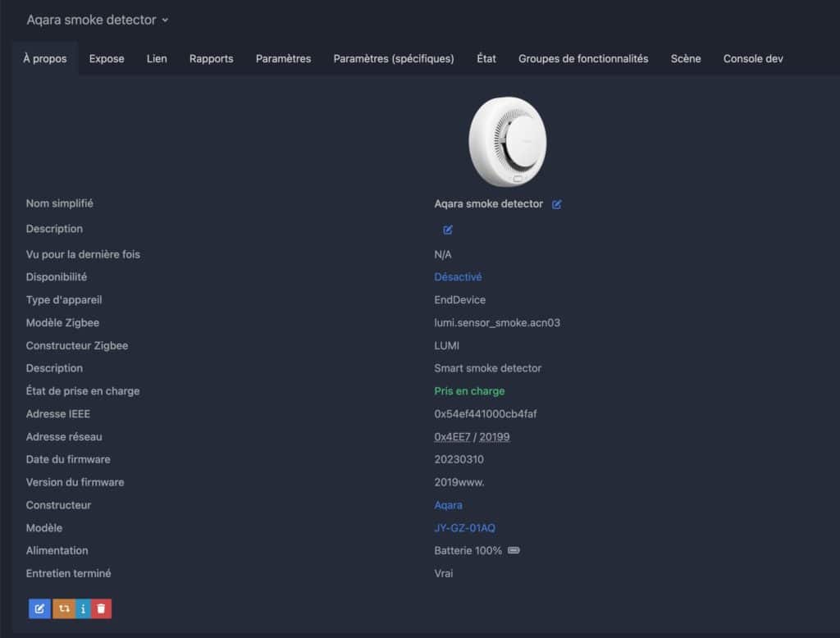Open the Scène tab
Screen dimensions: 840x638
[x=686, y=59]
